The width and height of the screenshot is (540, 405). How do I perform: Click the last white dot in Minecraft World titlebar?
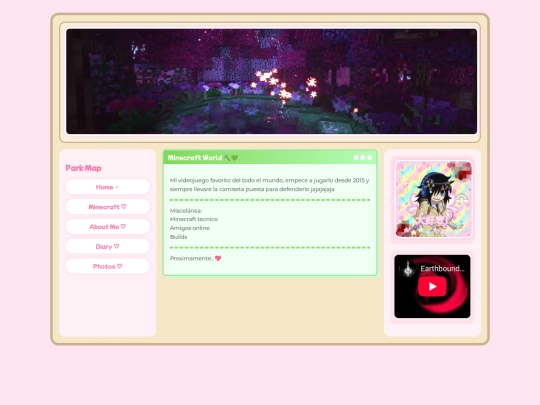tap(370, 157)
